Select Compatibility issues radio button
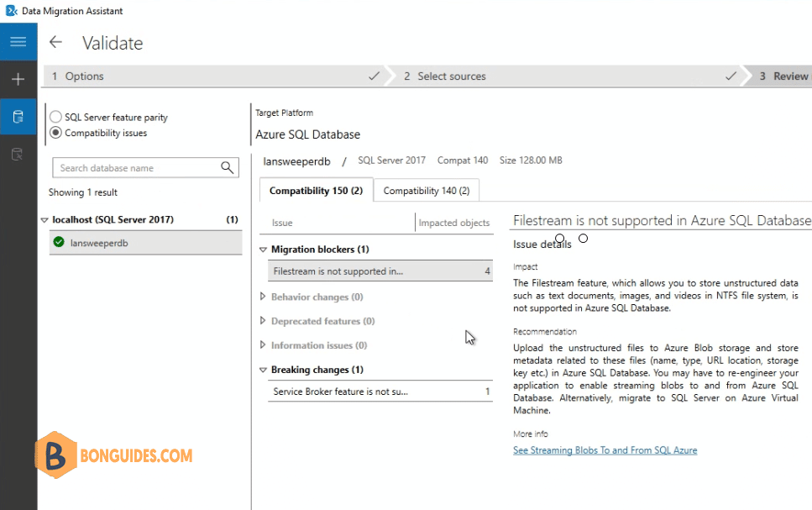The width and height of the screenshot is (812, 510). [56, 133]
